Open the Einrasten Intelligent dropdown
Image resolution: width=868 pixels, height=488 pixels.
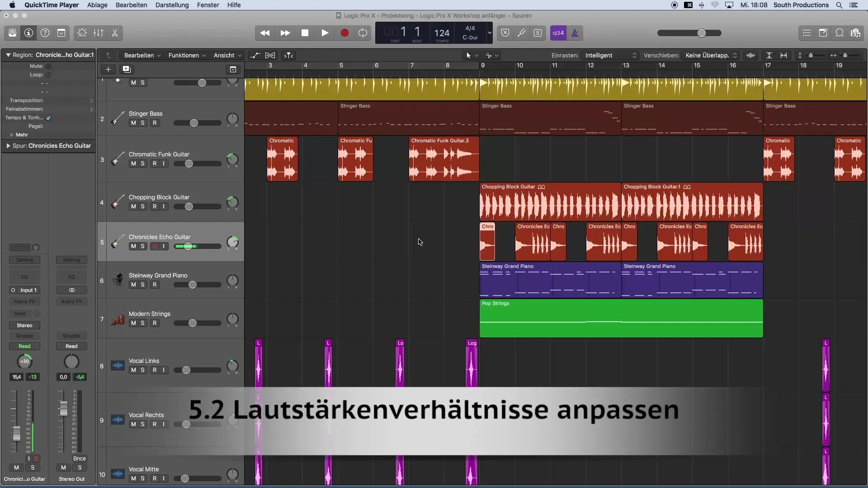click(x=610, y=55)
